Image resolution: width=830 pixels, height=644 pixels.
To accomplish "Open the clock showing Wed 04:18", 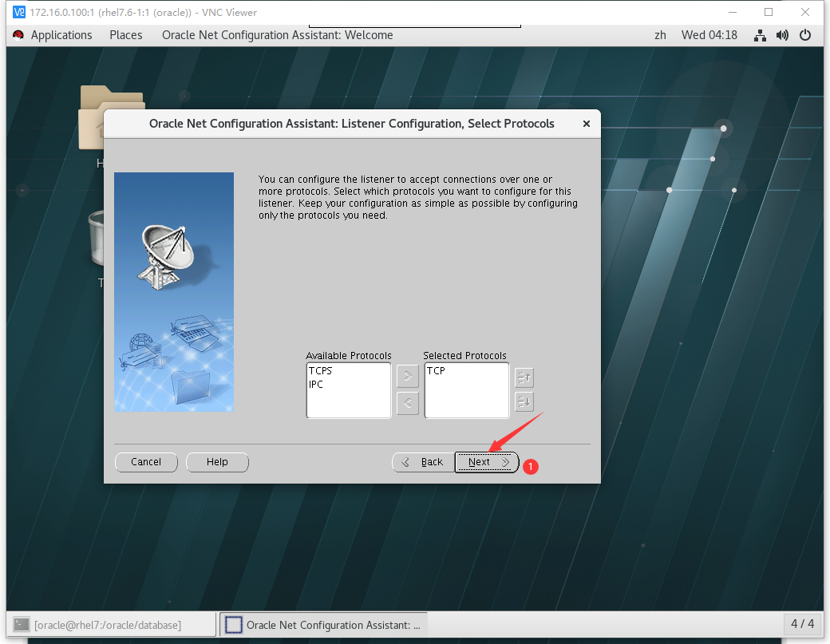I will click(x=709, y=35).
